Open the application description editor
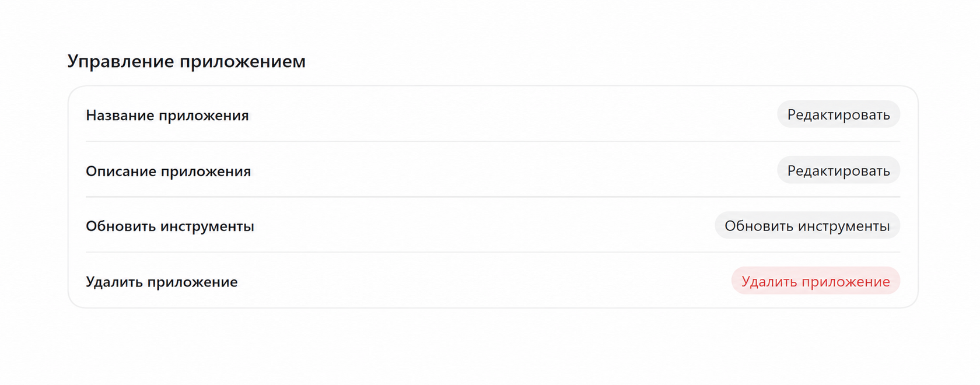The width and height of the screenshot is (980, 385). click(x=838, y=170)
